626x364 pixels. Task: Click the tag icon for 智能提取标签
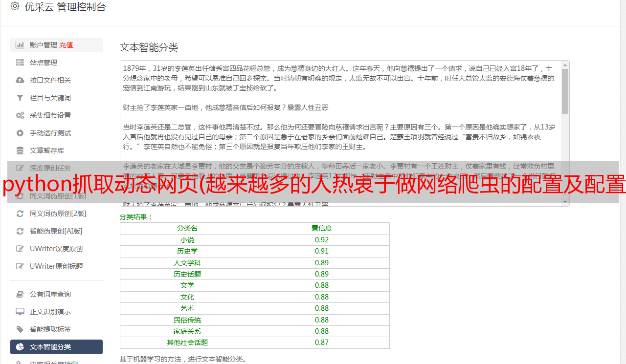20,329
